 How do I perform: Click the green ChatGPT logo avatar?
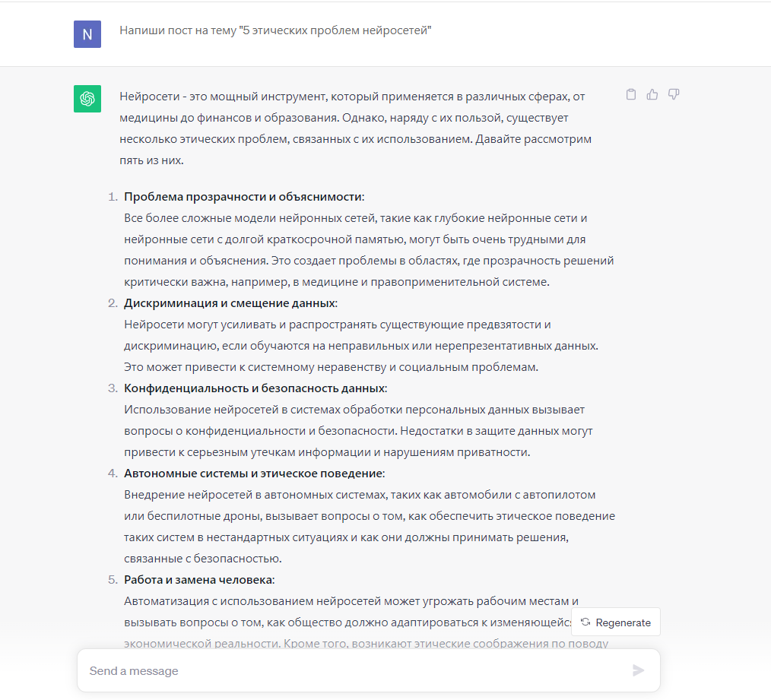coord(87,99)
